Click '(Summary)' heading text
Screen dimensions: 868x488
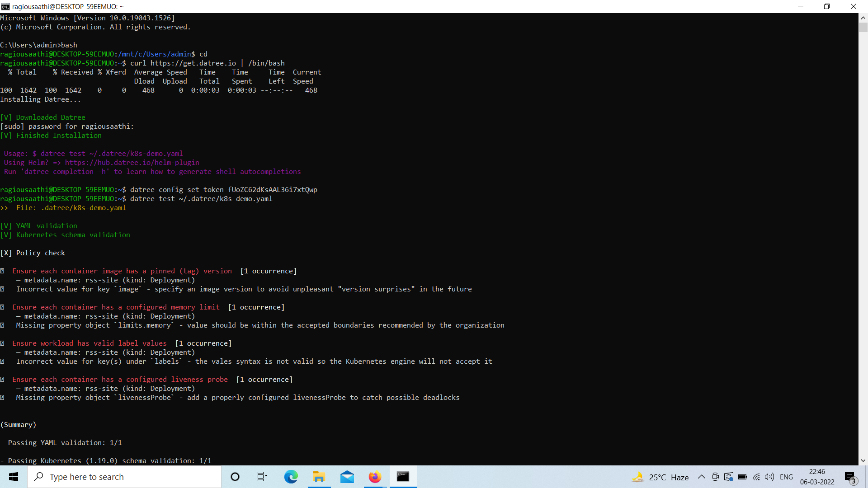point(19,425)
